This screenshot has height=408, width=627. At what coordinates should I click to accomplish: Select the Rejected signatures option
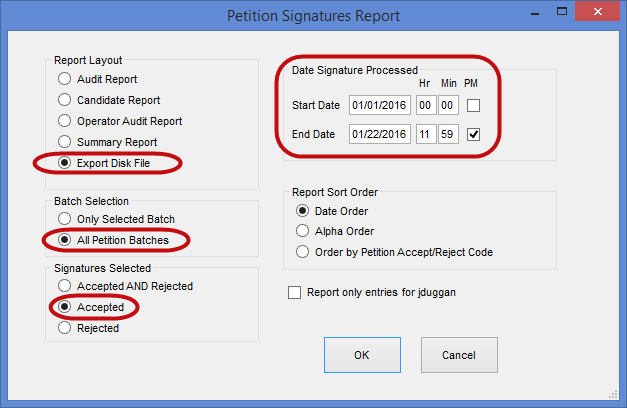coord(65,328)
